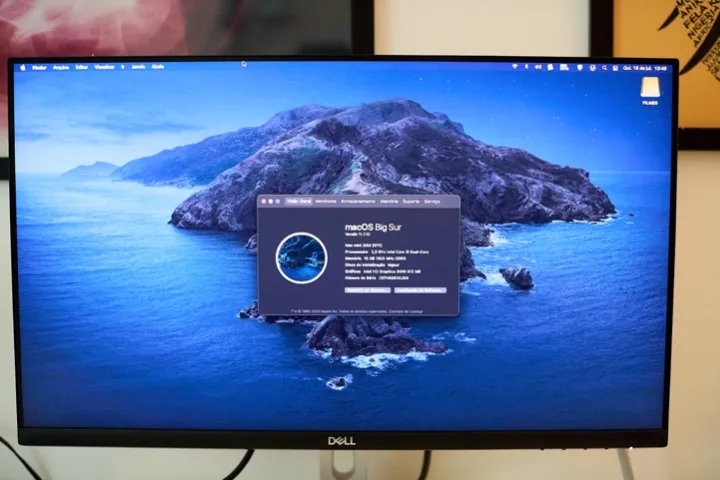Viewport: 720px width, 480px height.
Task: Switch to the Suporte tab
Action: point(411,201)
